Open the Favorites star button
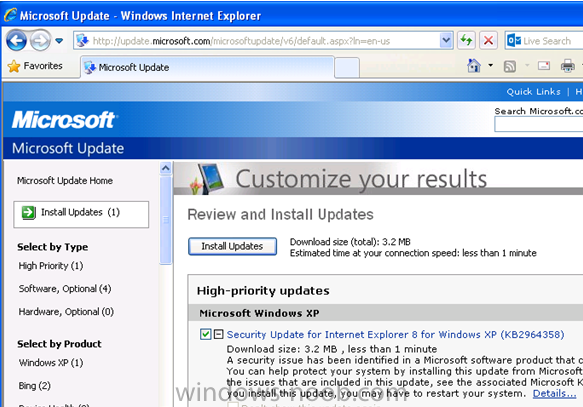Screen dimensions: 583x407 pos(36,66)
